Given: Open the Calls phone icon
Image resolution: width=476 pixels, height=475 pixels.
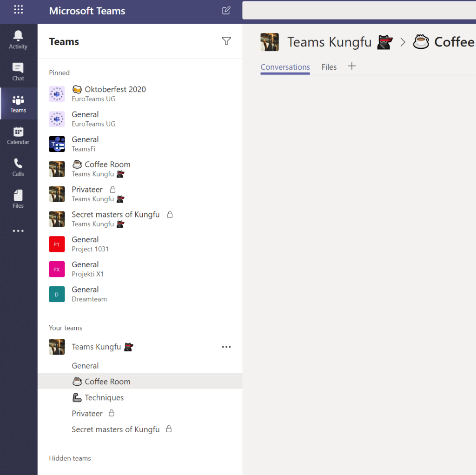Looking at the screenshot, I should [x=18, y=167].
